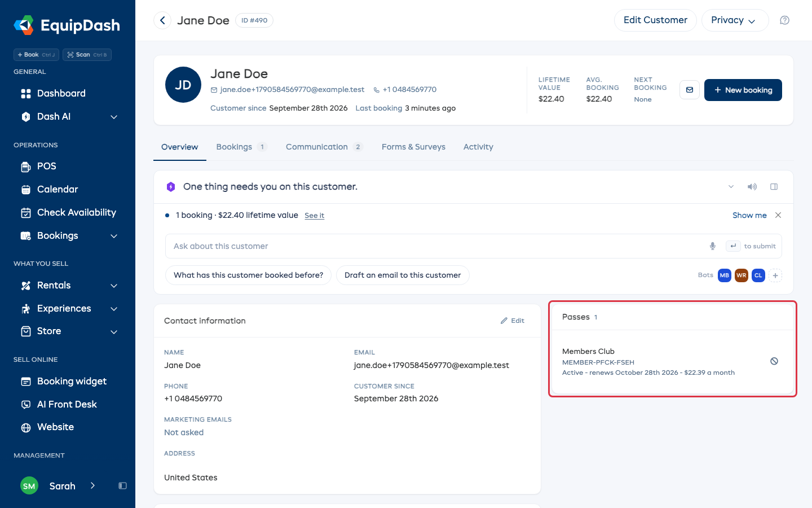Screen dimensions: 812x508
Task: Click the Show me link
Action: (x=749, y=215)
